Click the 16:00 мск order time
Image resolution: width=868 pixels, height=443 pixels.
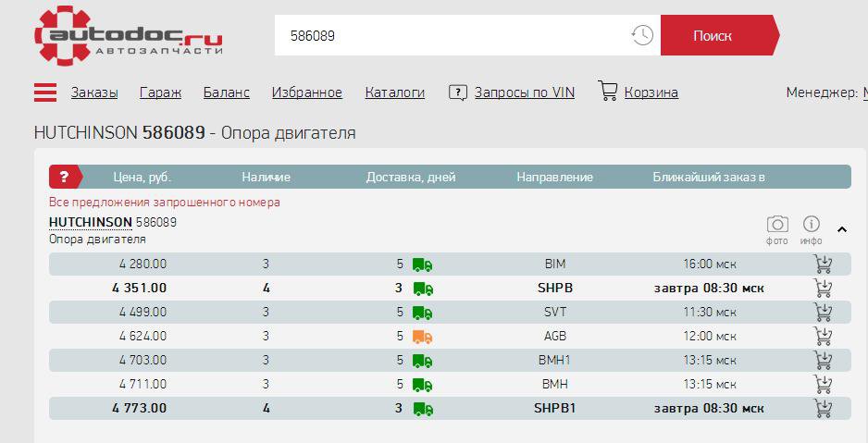[710, 264]
